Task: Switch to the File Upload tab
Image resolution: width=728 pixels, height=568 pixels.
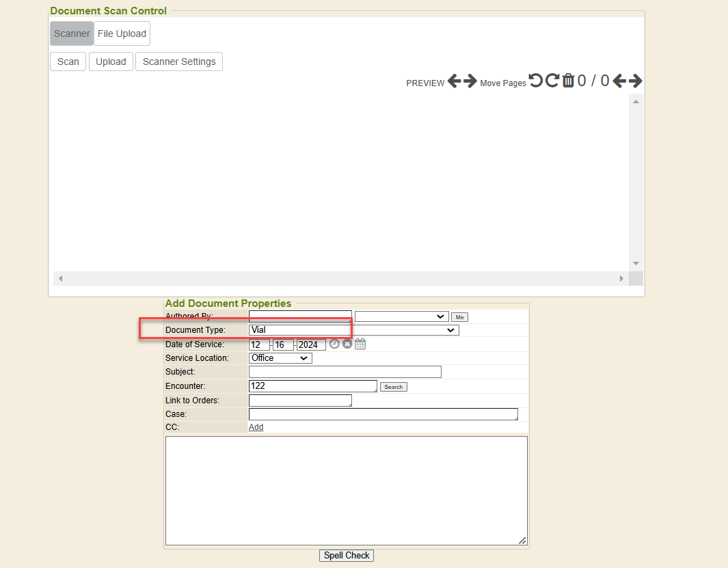Action: [122, 33]
